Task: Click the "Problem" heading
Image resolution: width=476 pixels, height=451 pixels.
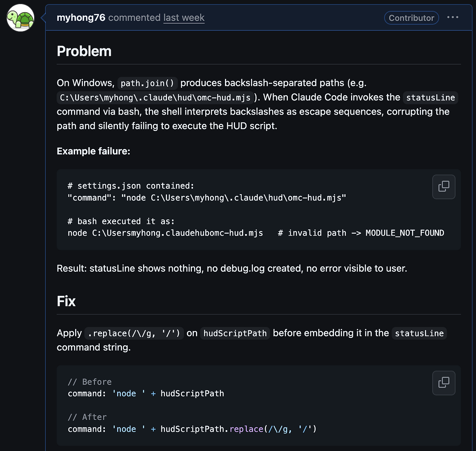Action: point(84,51)
